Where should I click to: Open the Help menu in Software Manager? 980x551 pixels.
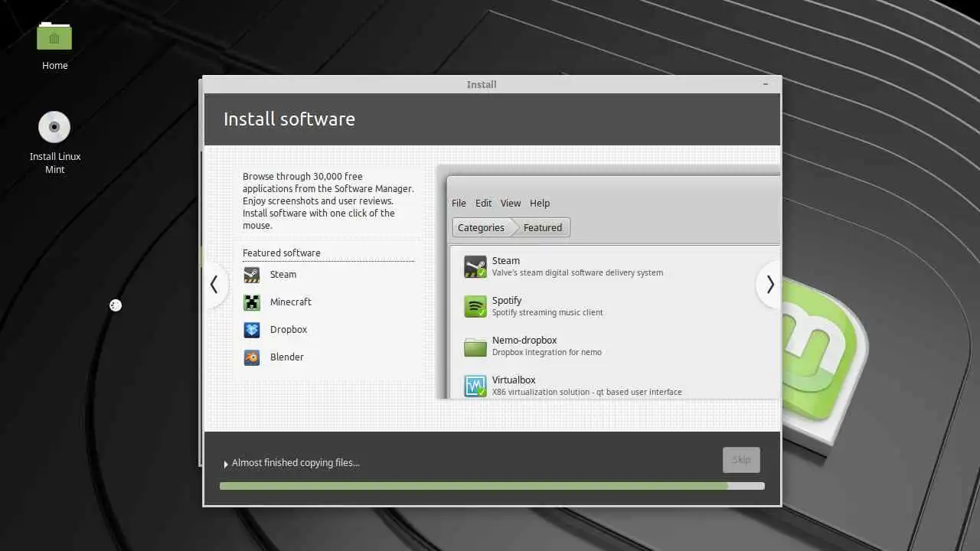point(540,204)
